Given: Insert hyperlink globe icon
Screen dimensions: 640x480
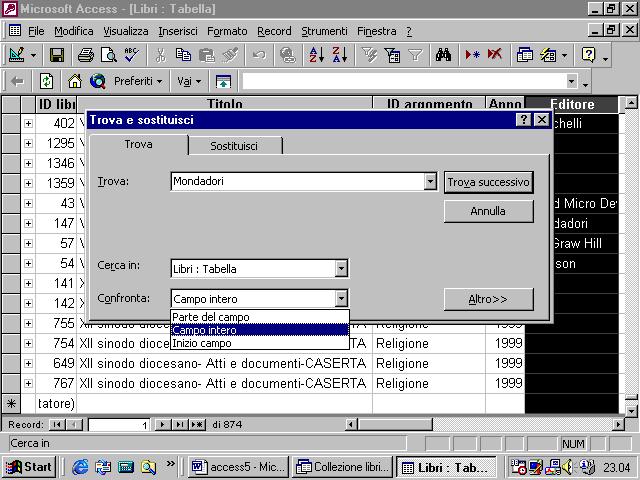Looking at the screenshot, I should pyautogui.click(x=287, y=55).
